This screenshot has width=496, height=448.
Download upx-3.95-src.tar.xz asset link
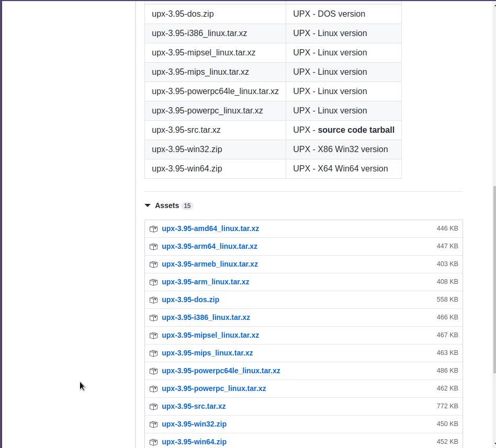(194, 406)
